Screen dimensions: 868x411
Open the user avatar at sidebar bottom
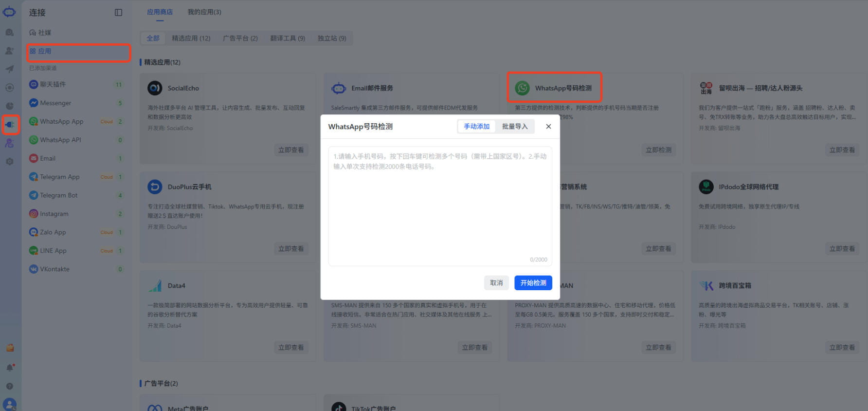click(x=10, y=404)
